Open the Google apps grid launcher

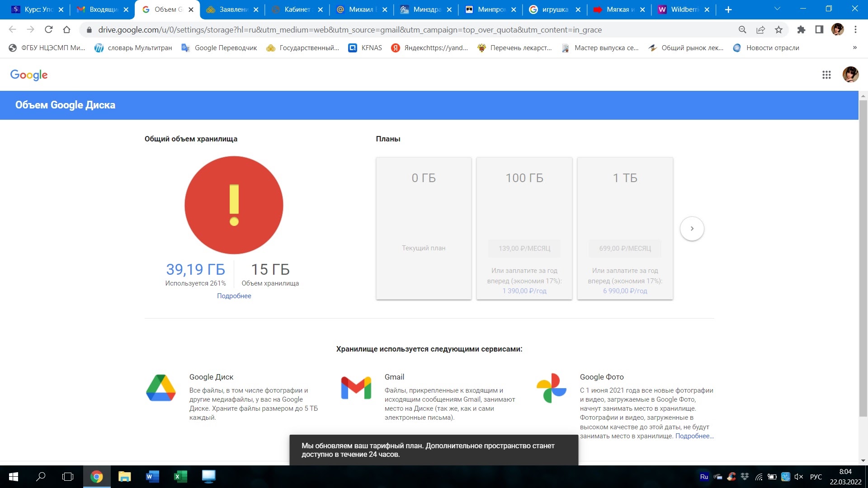click(x=826, y=75)
